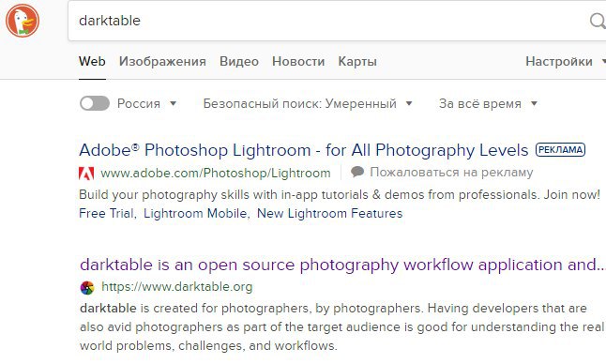The width and height of the screenshot is (606, 364).
Task: Click the DuckDuckGo duck logo
Action: pyautogui.click(x=23, y=21)
